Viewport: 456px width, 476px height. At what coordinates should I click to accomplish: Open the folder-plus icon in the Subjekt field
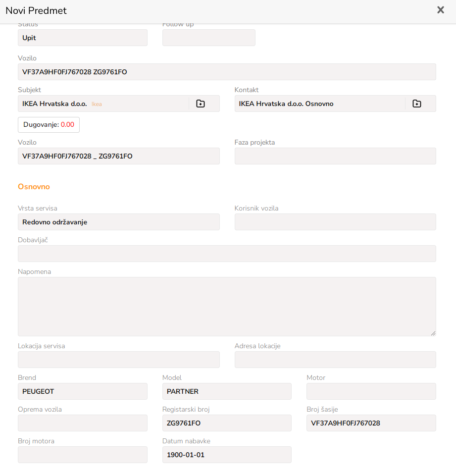click(x=201, y=104)
